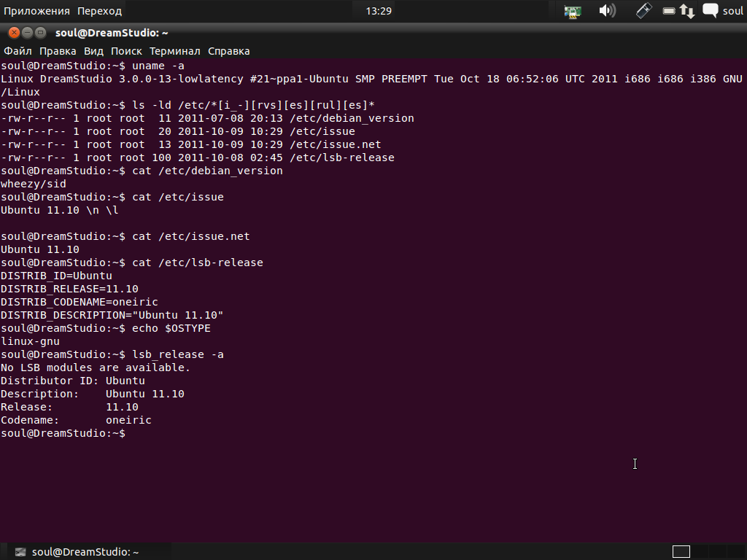Open the hardware card tray icon

pyautogui.click(x=573, y=12)
